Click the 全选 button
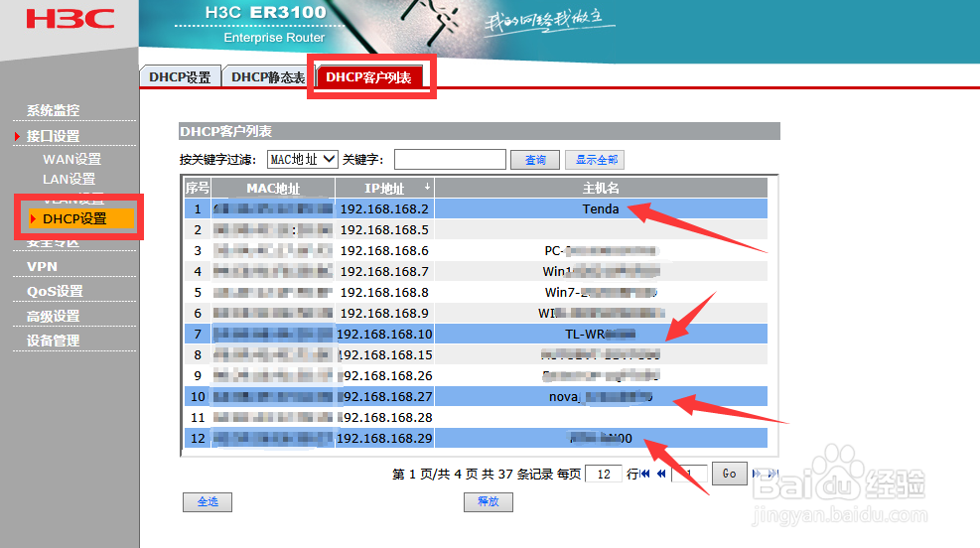Viewport: 980px width, 548px height. coord(208,501)
